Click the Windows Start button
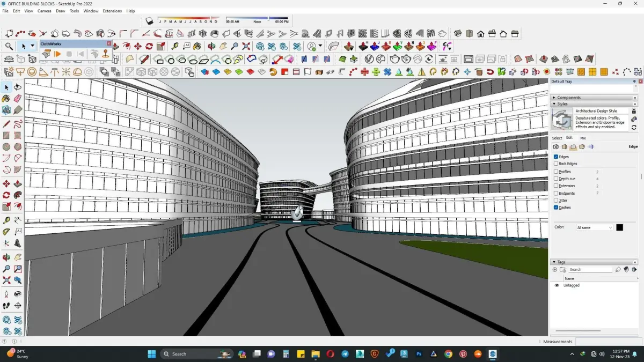Image resolution: width=644 pixels, height=362 pixels. (x=151, y=354)
